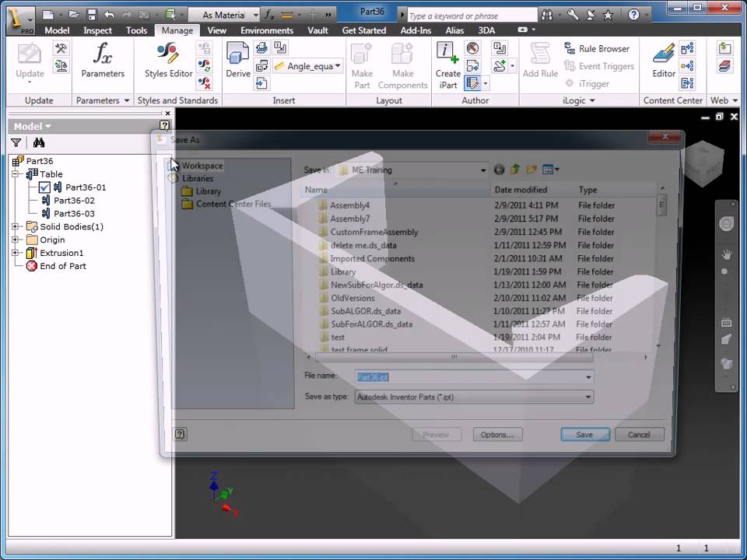The image size is (747, 560).
Task: Click the Save button in dialog
Action: [584, 434]
